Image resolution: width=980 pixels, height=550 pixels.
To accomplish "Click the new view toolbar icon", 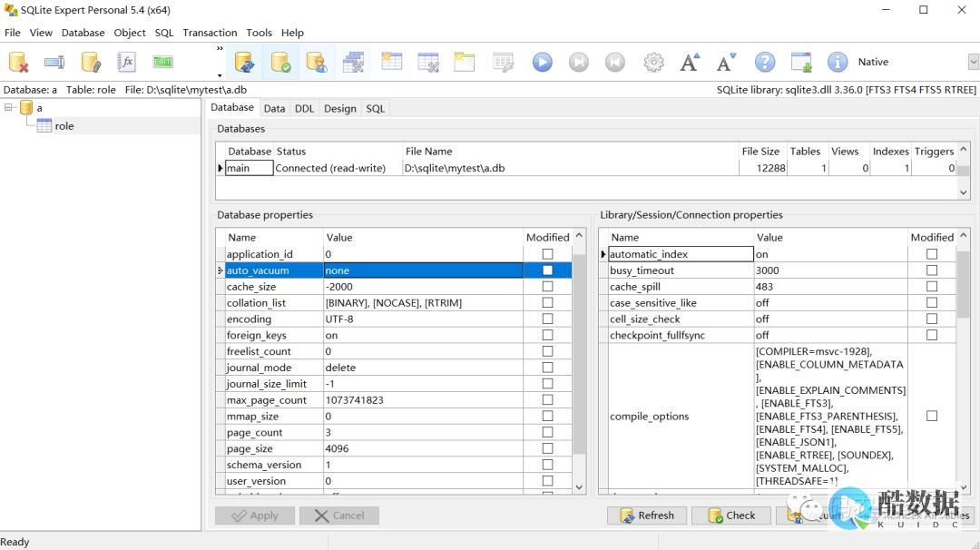I will [465, 62].
